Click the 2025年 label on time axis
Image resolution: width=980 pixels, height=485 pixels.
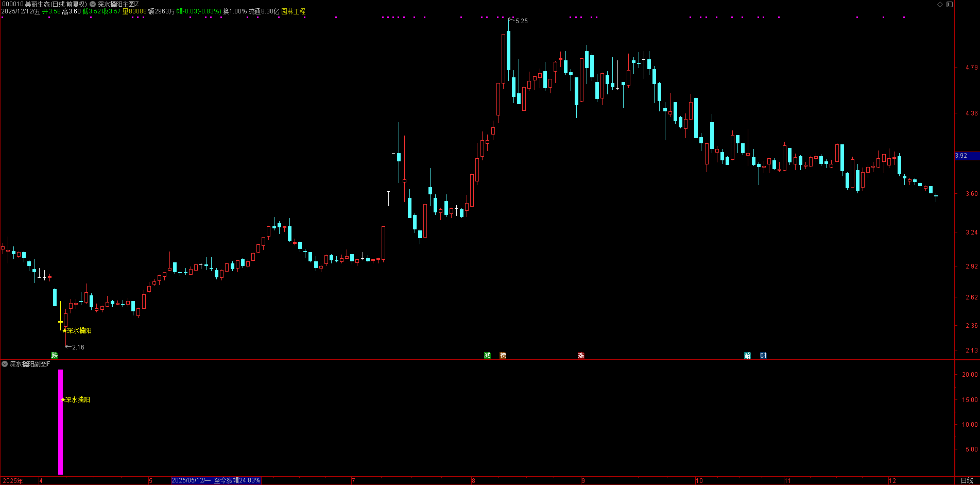click(x=13, y=481)
